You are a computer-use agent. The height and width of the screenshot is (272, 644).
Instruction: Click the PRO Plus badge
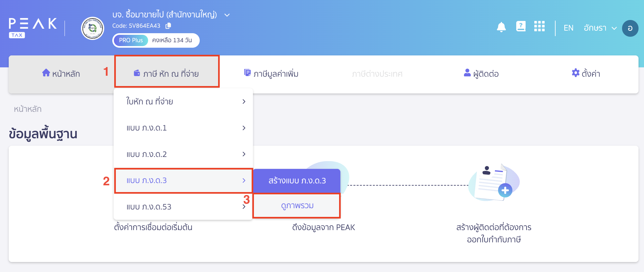(x=131, y=40)
